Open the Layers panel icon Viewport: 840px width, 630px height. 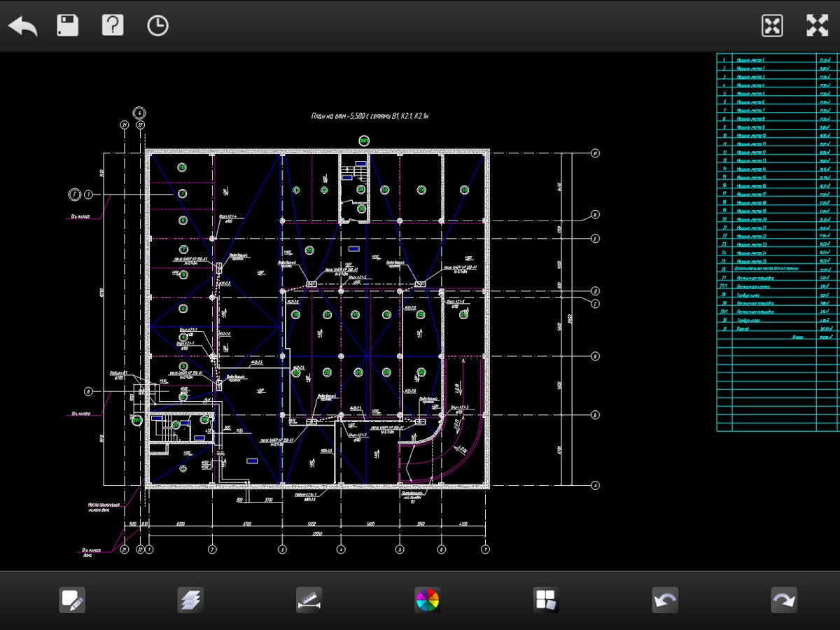[x=190, y=600]
